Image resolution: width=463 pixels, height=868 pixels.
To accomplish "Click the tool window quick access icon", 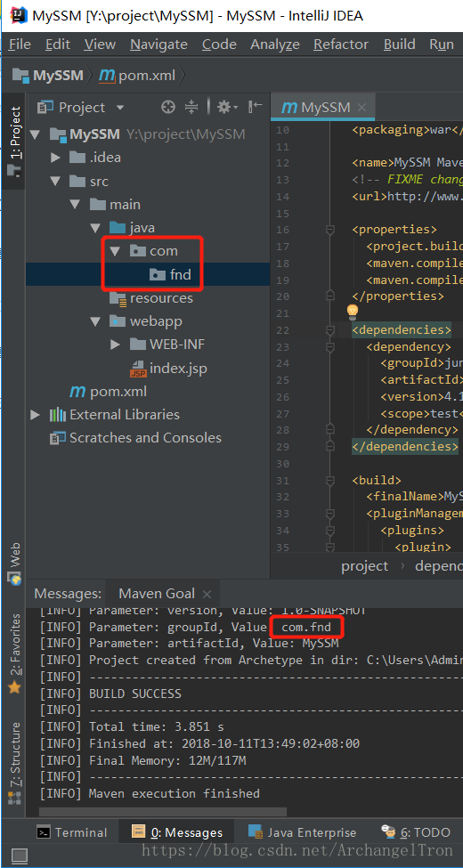I will (x=20, y=856).
